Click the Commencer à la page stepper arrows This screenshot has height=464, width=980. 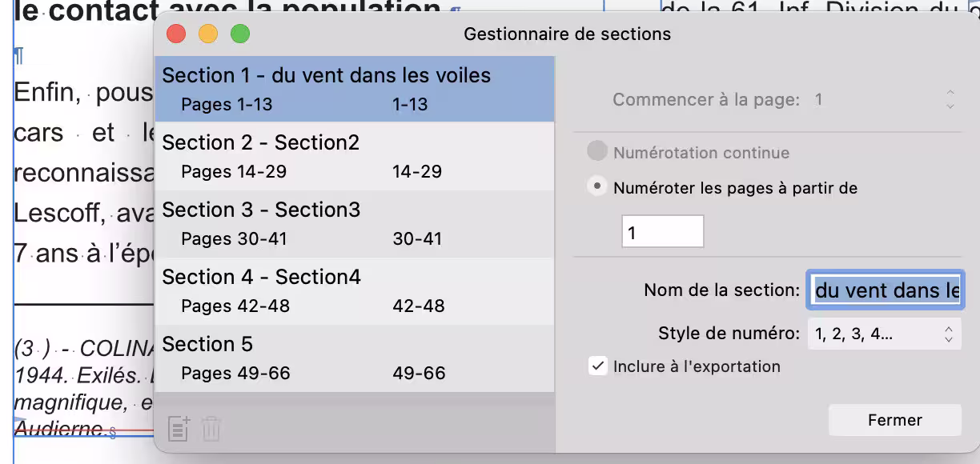pos(950,100)
